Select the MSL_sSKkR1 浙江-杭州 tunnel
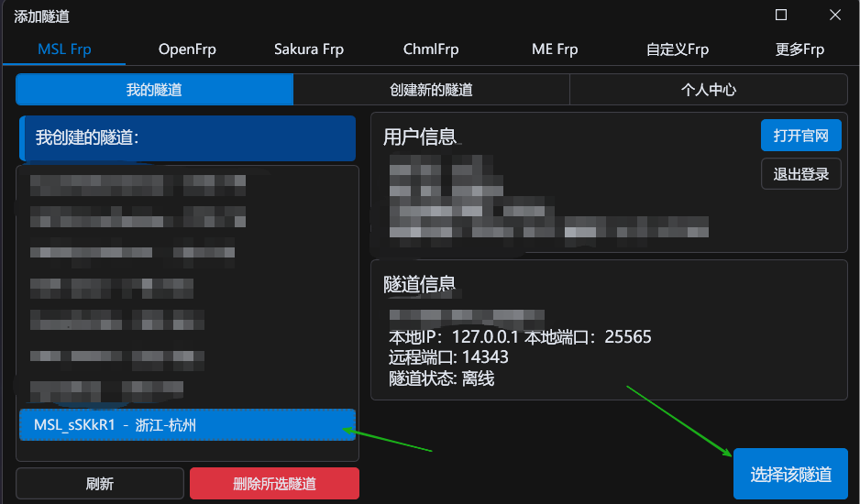This screenshot has height=504, width=860. click(187, 425)
